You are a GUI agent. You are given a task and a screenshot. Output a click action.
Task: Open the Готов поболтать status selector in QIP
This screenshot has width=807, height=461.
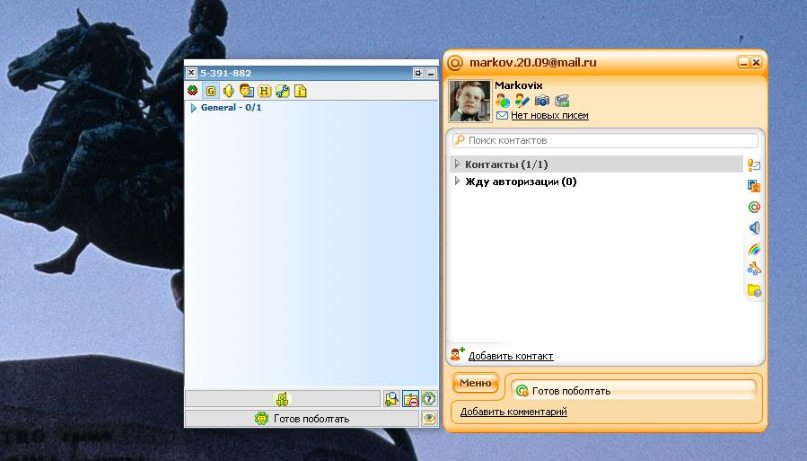pyautogui.click(x=302, y=419)
